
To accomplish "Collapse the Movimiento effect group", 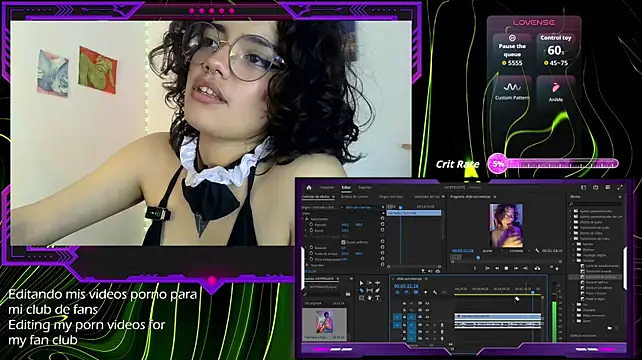I will click(x=303, y=219).
